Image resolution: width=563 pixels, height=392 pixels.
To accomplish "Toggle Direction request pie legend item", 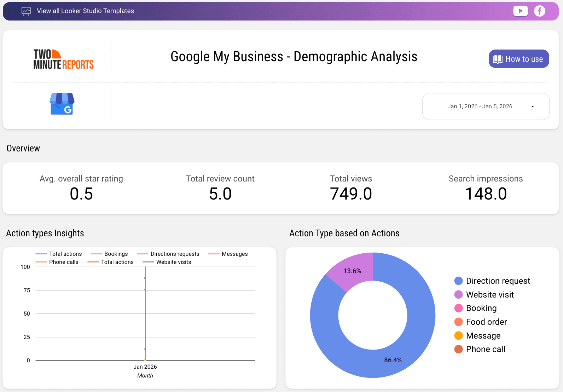I will [x=498, y=281].
